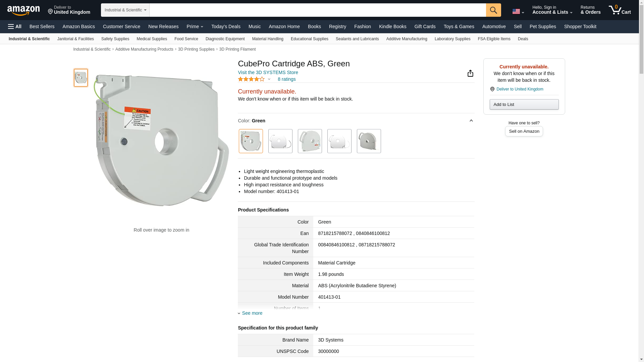Click the Add to List button

click(524, 105)
